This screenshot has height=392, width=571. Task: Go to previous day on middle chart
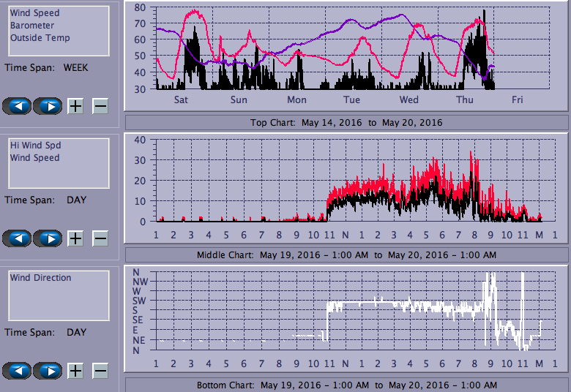[x=17, y=238]
